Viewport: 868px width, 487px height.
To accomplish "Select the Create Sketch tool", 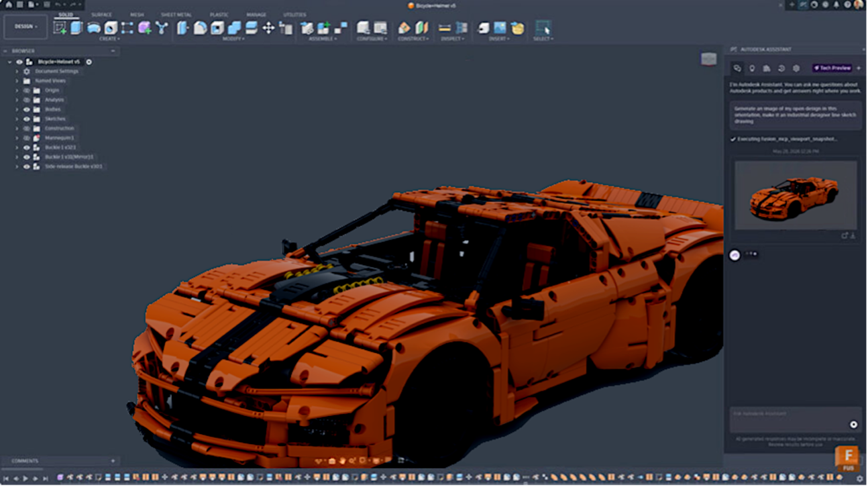I will pos(60,28).
